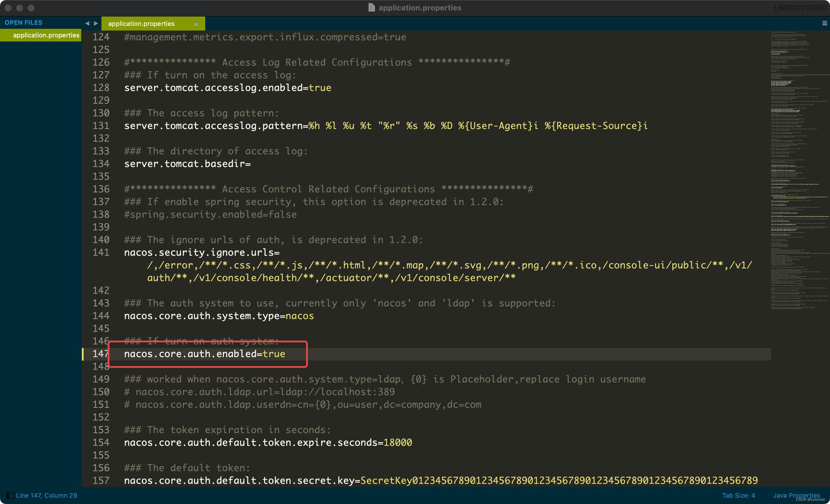Viewport: 830px width, 504px height.
Task: Navigate to next tab arrow
Action: pos(96,23)
